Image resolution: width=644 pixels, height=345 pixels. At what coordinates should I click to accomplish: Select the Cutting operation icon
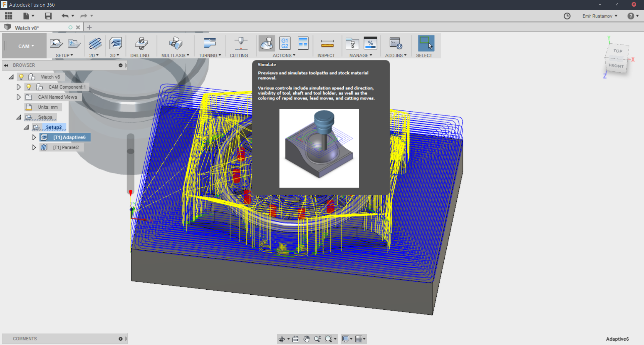(240, 44)
